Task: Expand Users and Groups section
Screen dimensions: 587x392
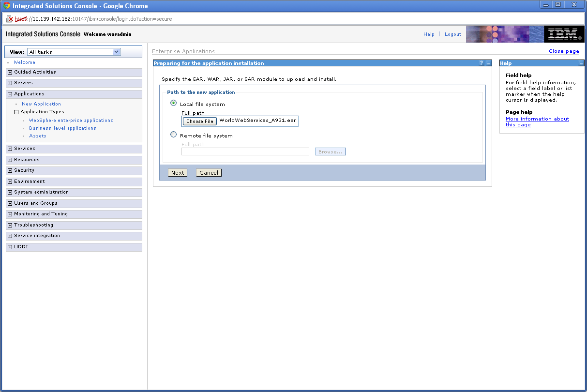Action: tap(10, 203)
